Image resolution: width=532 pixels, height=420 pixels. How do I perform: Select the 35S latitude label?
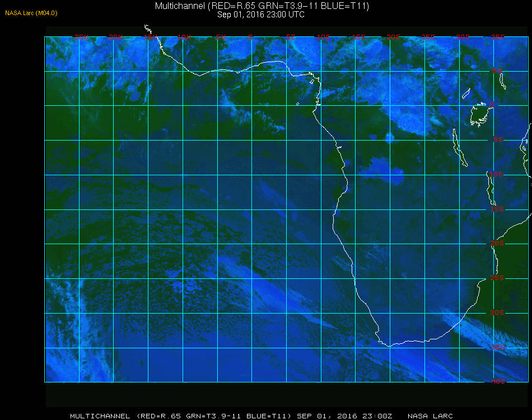[x=498, y=347]
